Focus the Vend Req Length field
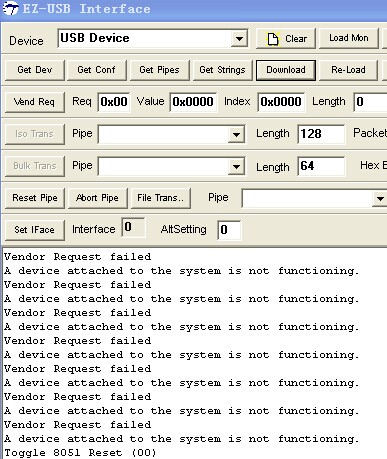The height and width of the screenshot is (459, 387). (x=370, y=102)
